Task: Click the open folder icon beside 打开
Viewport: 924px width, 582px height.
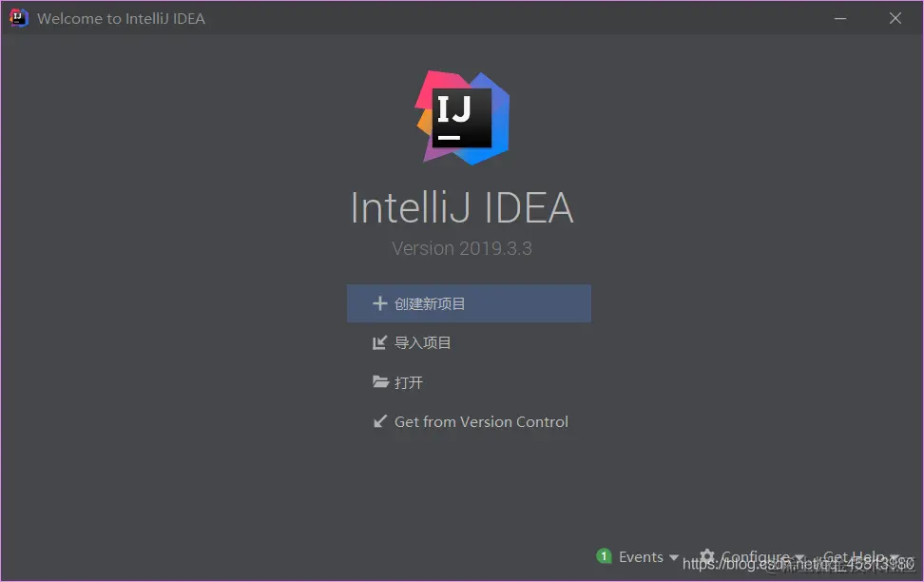Action: [x=380, y=382]
